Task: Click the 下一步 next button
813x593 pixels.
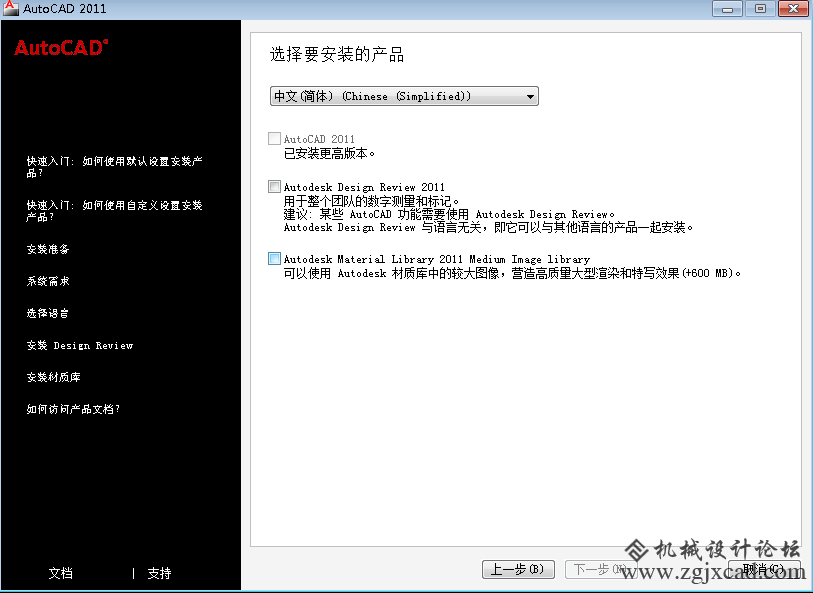Action: pyautogui.click(x=600, y=569)
